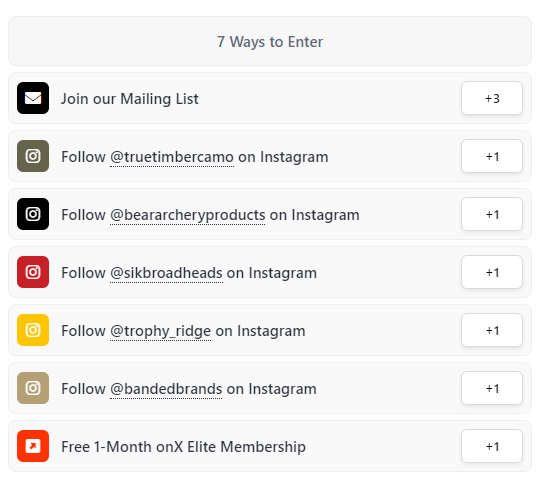This screenshot has width=540, height=478.
Task: Visit the @sikbroadheads Instagram link
Action: pos(166,273)
